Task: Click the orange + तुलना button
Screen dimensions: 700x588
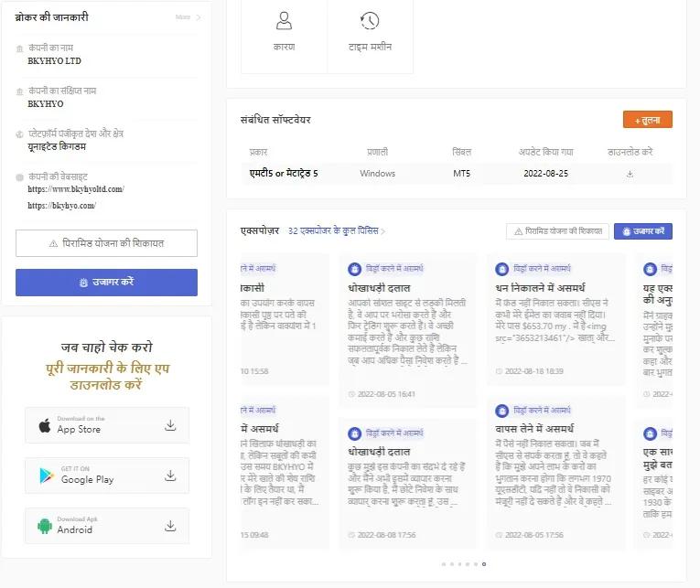Action: (x=647, y=120)
